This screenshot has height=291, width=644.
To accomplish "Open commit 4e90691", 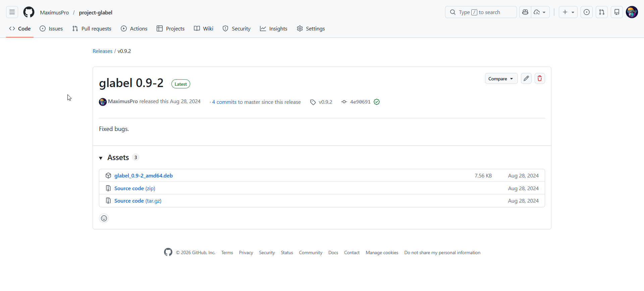I will [360, 102].
